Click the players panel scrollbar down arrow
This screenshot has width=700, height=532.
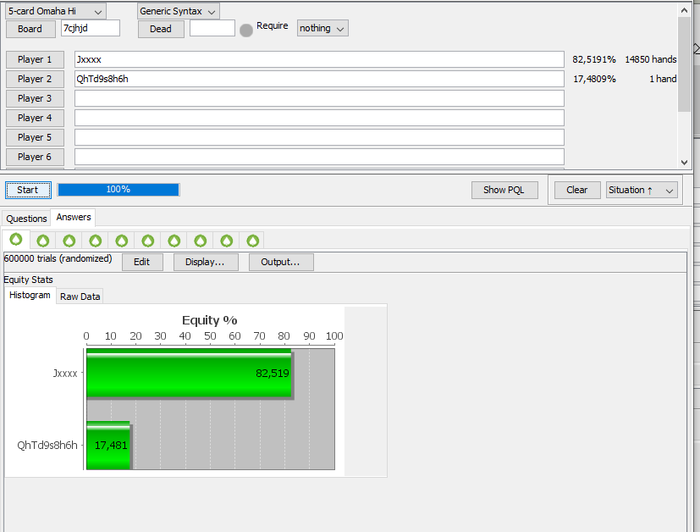pyautogui.click(x=684, y=162)
